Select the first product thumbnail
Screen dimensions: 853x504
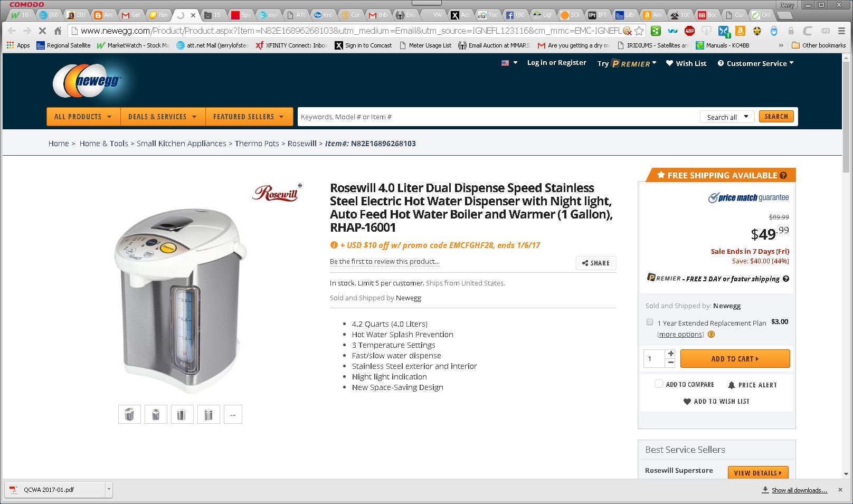point(129,414)
